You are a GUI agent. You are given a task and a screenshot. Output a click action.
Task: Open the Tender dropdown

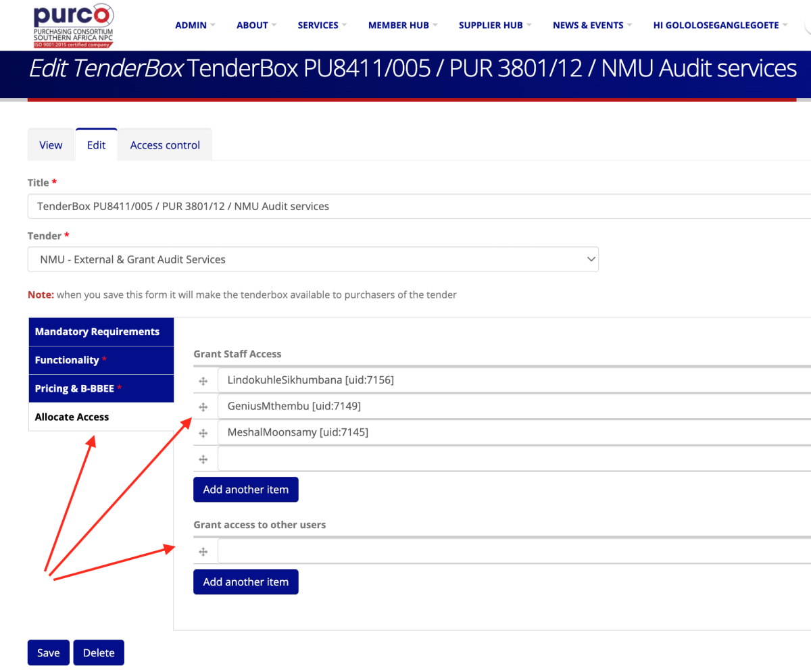(x=312, y=259)
